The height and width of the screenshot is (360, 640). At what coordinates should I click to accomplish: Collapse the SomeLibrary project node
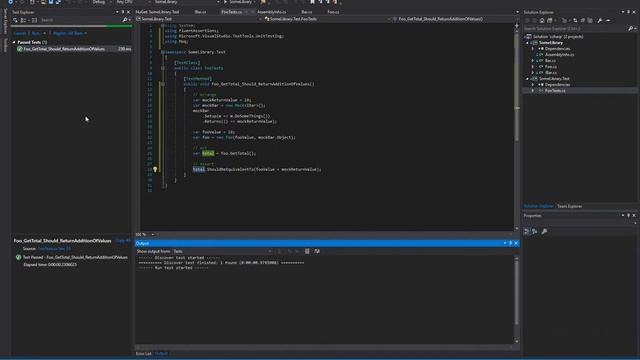coord(527,43)
